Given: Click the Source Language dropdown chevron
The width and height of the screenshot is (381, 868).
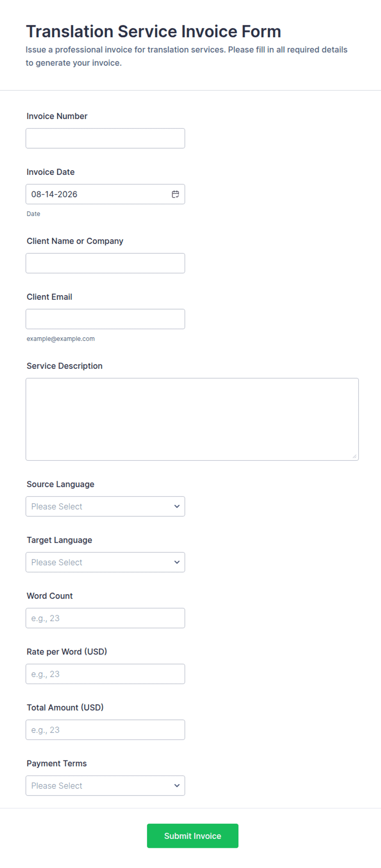Looking at the screenshot, I should (177, 506).
